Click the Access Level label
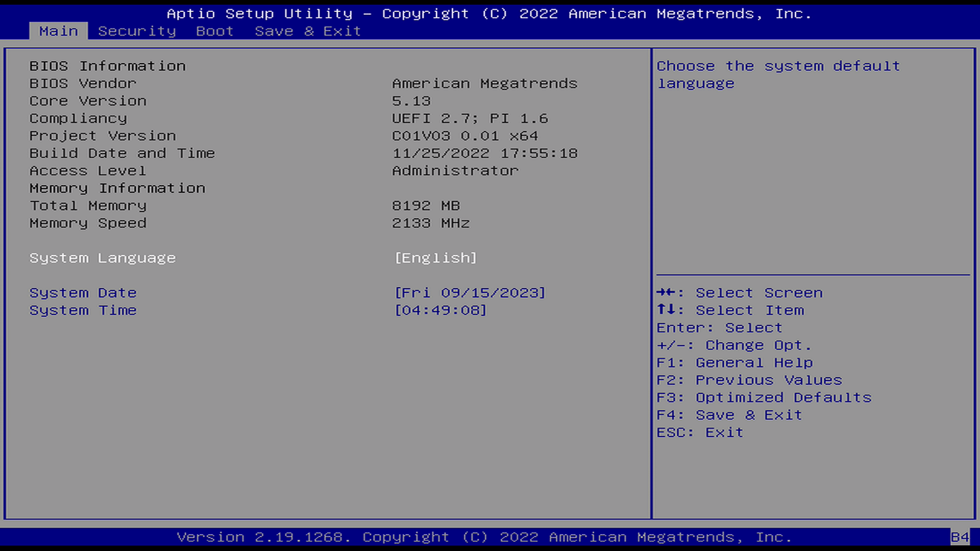Viewport: 980px width, 551px height. coord(88,171)
